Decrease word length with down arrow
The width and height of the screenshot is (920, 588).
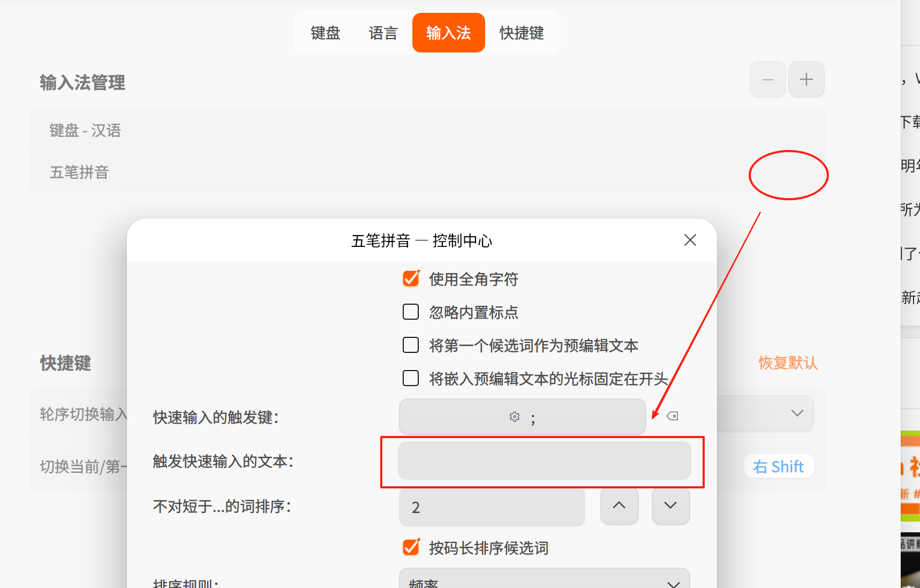point(670,506)
